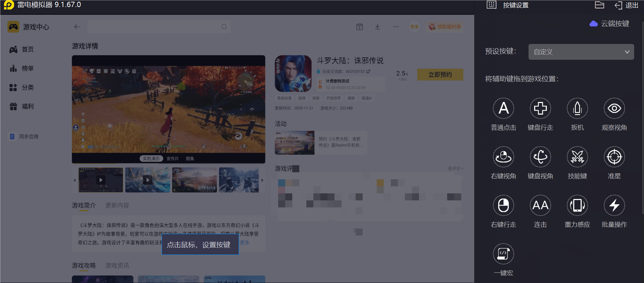The height and width of the screenshot is (283, 644).
Task: Choose the 观察视角 eye view icon
Action: (614, 108)
